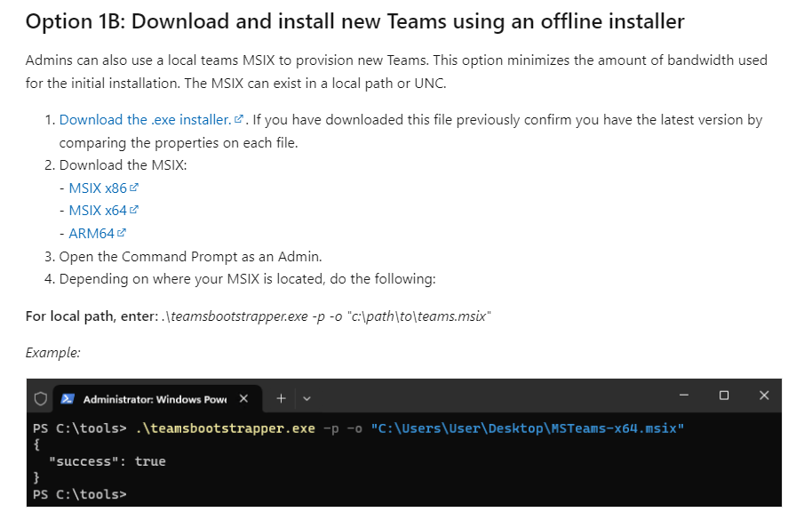Click the PowerShell icon on the terminal tab

68,399
